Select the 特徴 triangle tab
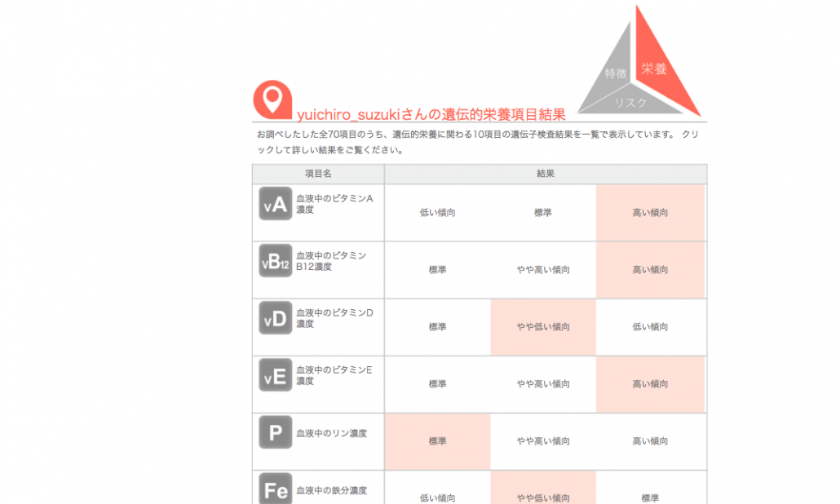 616,73
